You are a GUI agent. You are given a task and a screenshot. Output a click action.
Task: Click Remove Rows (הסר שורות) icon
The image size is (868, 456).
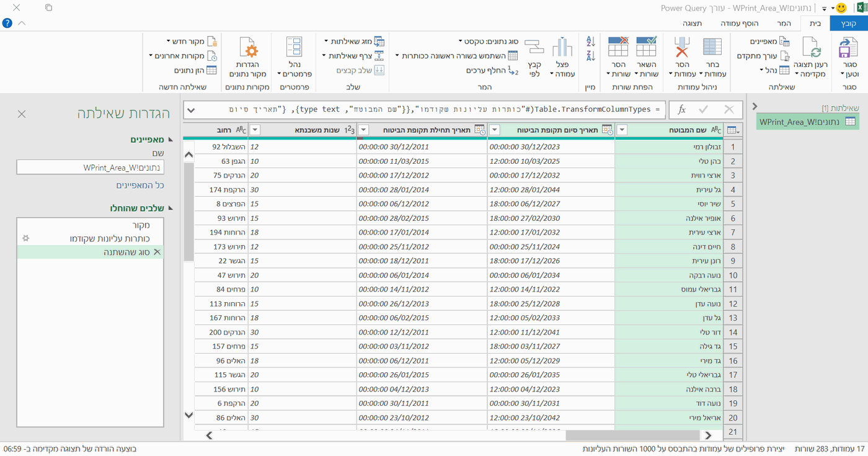click(x=618, y=47)
